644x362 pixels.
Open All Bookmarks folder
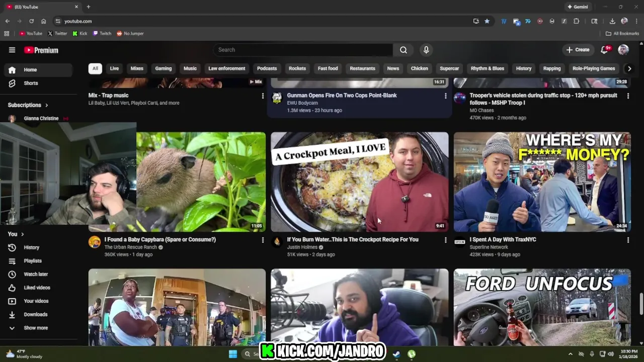tap(622, 33)
